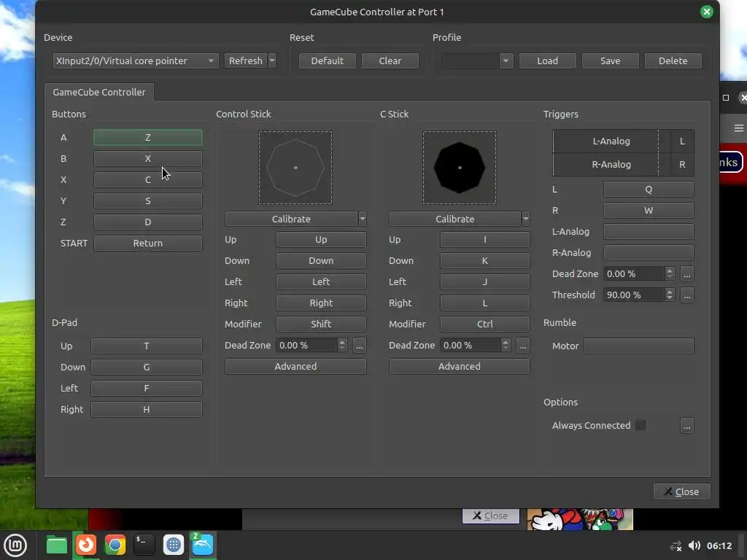
Task: Expand C Stick Calibrate arrow menu
Action: pyautogui.click(x=526, y=219)
